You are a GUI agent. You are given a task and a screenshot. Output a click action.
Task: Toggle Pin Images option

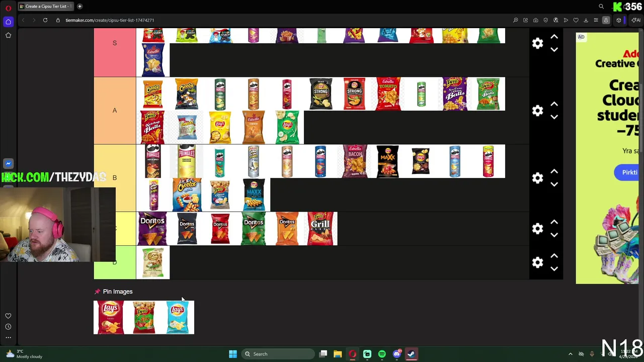(113, 292)
